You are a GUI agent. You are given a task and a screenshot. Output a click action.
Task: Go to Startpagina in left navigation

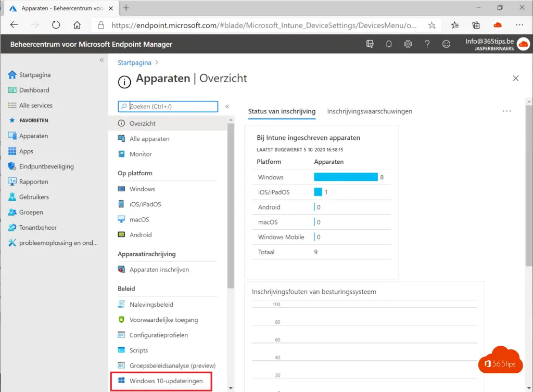(35, 75)
